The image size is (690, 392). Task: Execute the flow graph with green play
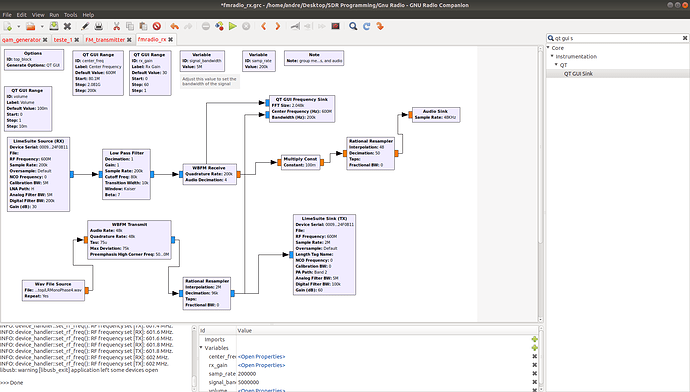point(233,26)
